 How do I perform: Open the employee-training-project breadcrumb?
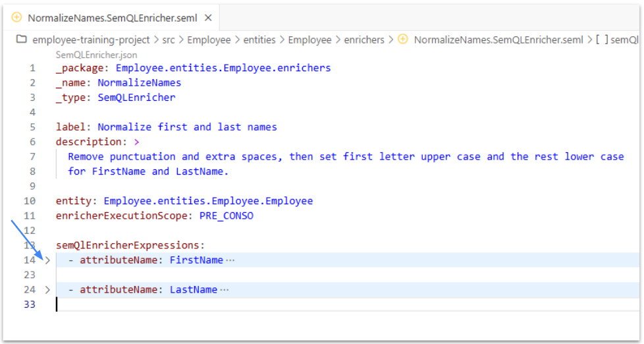click(x=91, y=40)
